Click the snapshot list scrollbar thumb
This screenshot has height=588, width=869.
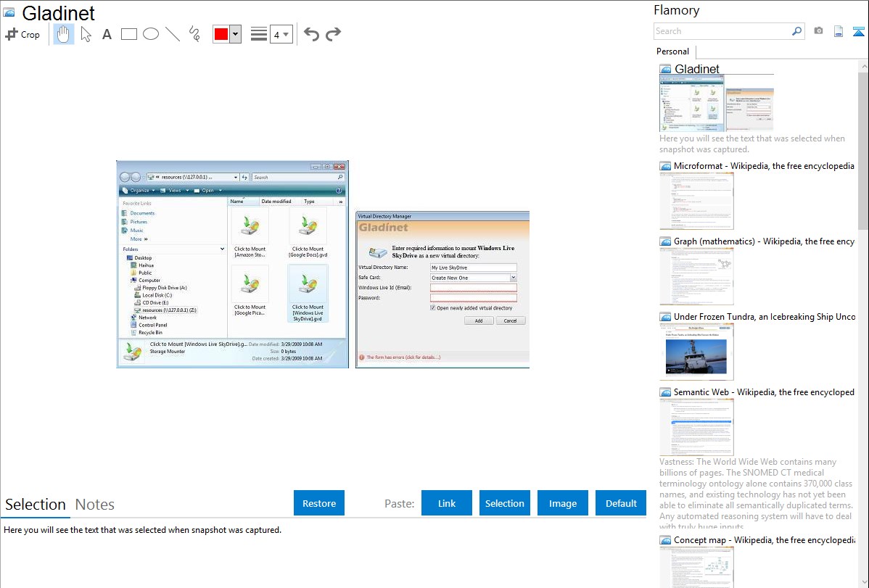click(863, 151)
